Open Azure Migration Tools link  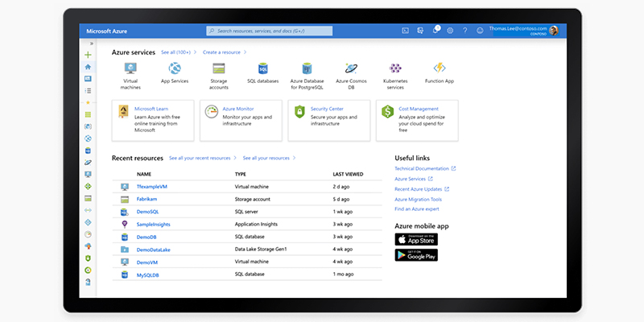click(x=418, y=199)
